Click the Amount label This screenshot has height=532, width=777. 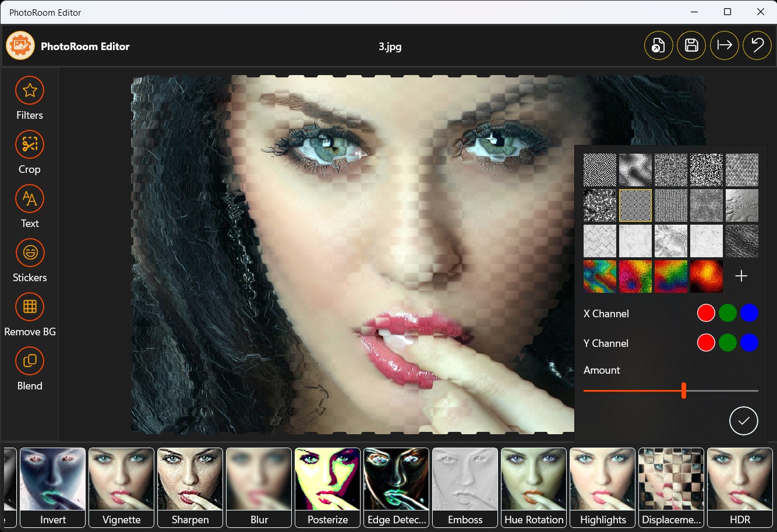click(x=602, y=370)
